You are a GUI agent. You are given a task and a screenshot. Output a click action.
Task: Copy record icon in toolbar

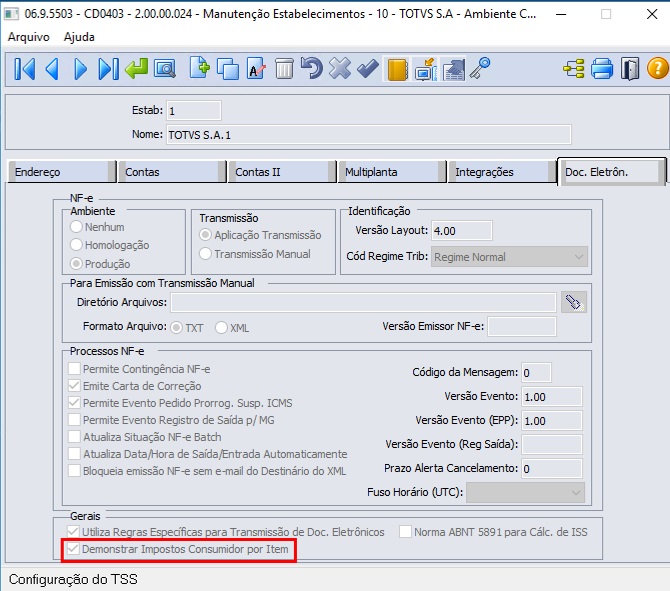coord(228,69)
